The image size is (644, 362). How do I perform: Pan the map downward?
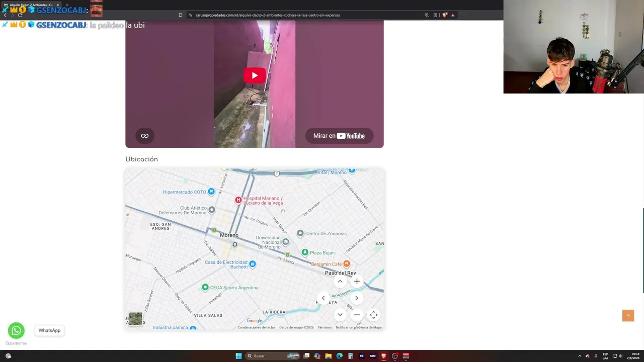[340, 315]
